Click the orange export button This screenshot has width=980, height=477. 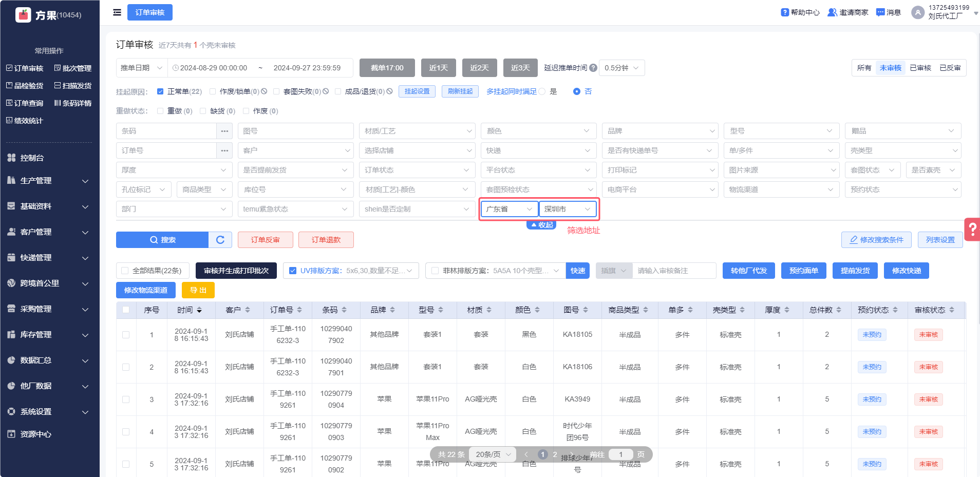198,290
